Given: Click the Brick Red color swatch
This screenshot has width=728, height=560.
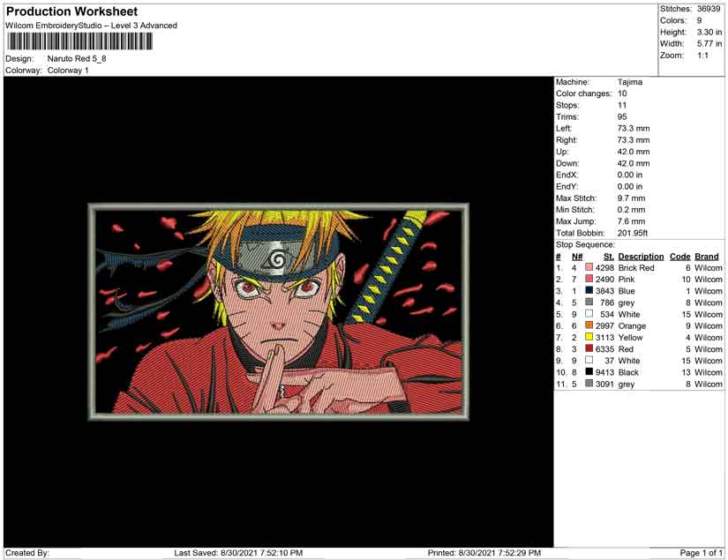Looking at the screenshot, I should click(x=589, y=267).
